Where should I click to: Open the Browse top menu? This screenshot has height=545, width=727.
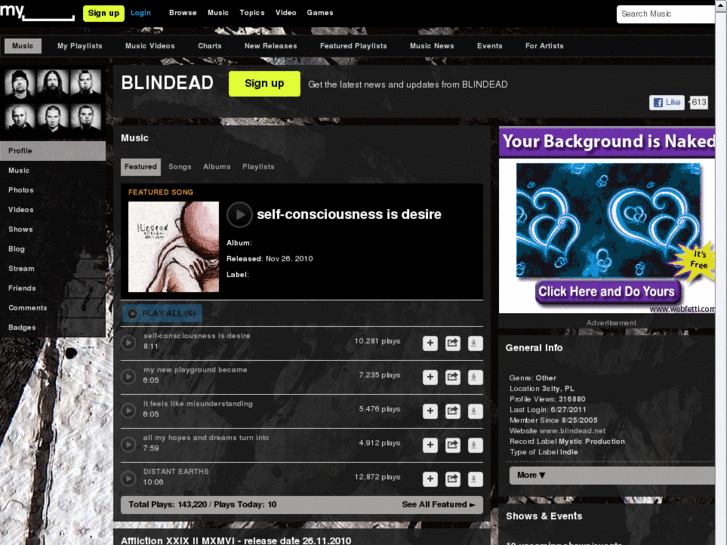tap(183, 13)
